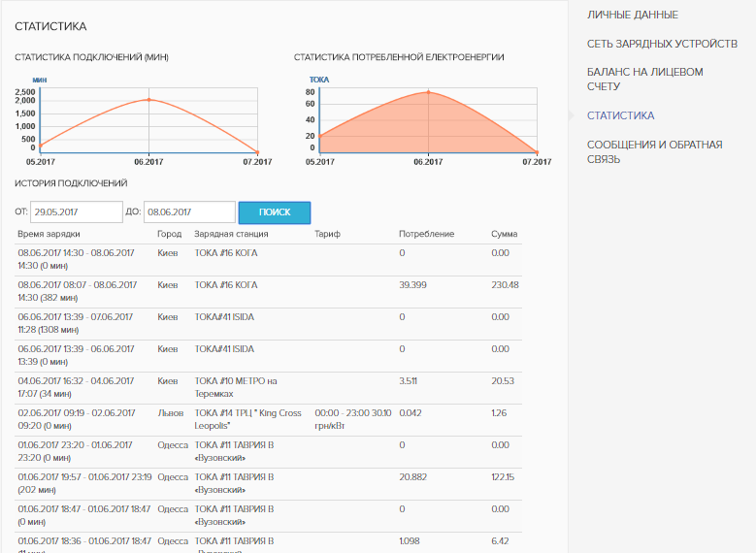The width and height of the screenshot is (756, 553).
Task: Select the СТАТИСТИКА sidebar item
Action: coord(620,115)
